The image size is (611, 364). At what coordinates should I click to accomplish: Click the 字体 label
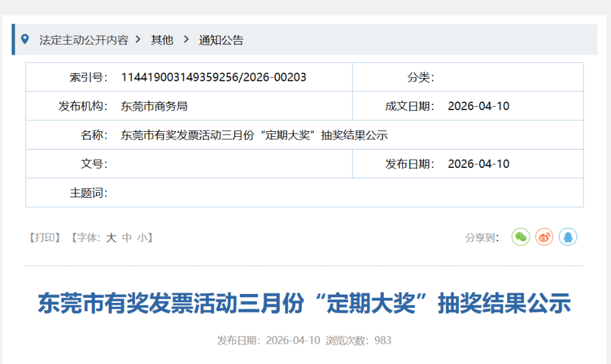click(88, 238)
